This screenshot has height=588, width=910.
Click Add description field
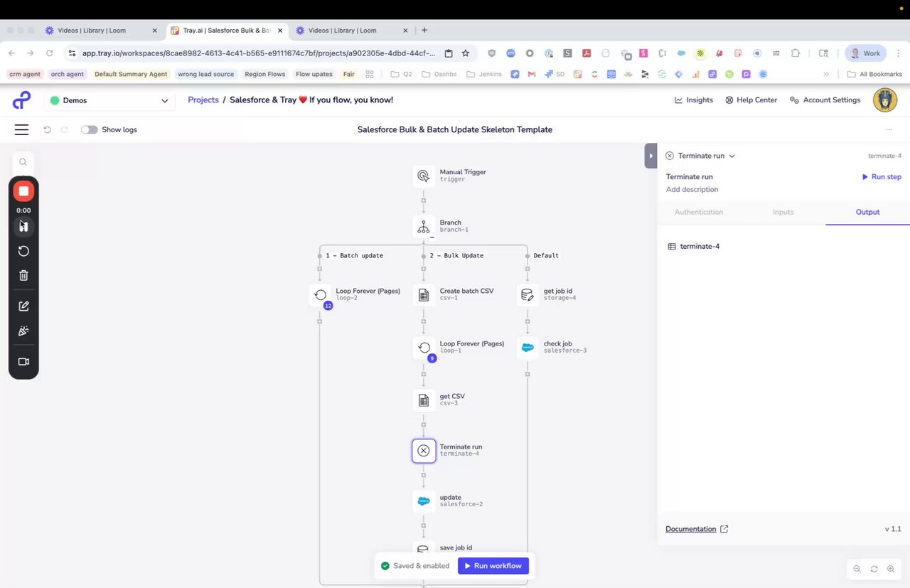[692, 189]
